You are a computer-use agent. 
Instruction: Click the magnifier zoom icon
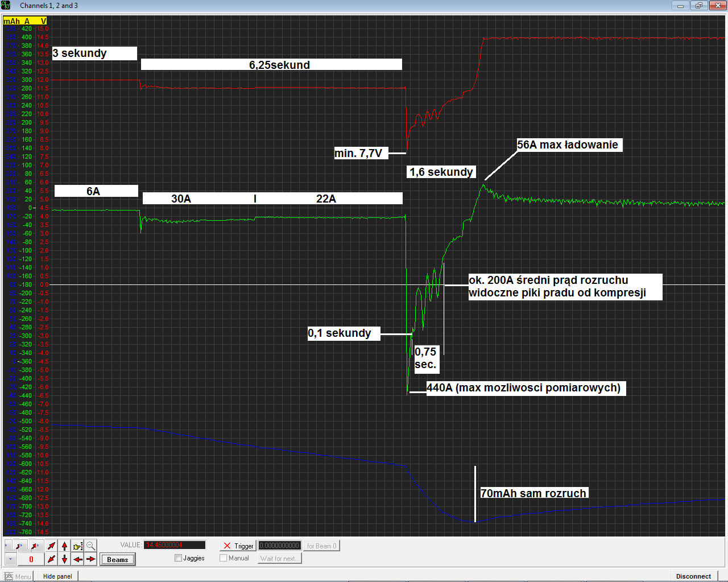(x=90, y=546)
